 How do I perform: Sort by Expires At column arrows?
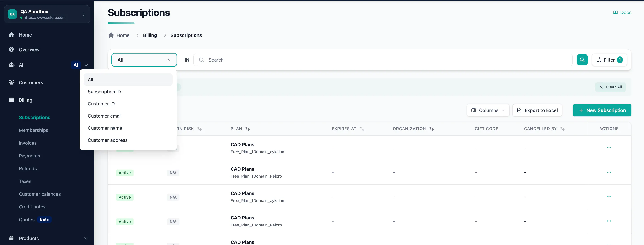click(362, 129)
